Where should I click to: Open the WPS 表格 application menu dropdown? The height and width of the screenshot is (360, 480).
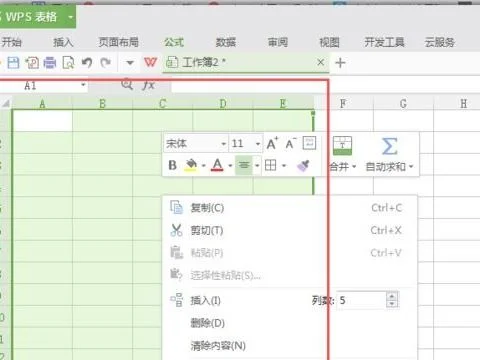pyautogui.click(x=71, y=17)
